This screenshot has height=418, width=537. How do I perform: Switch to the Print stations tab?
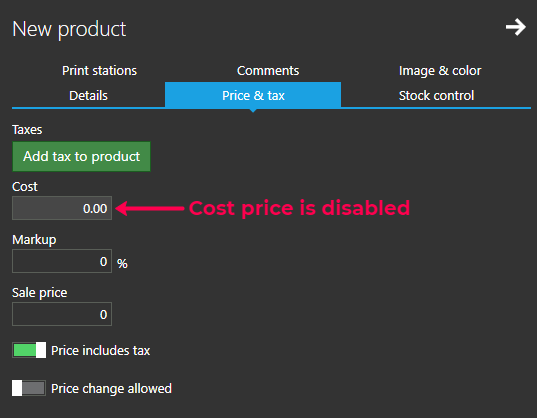[99, 71]
